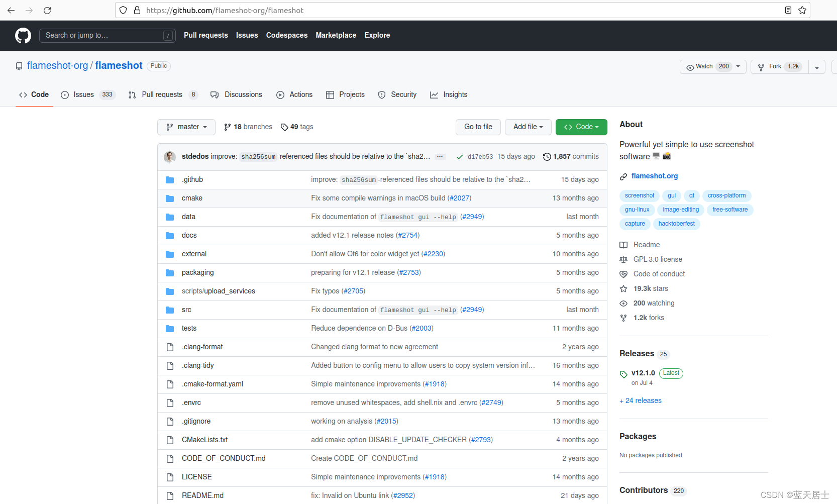This screenshot has height=504, width=837.
Task: Click the tag icon beside v12.1.0
Action: click(x=623, y=374)
